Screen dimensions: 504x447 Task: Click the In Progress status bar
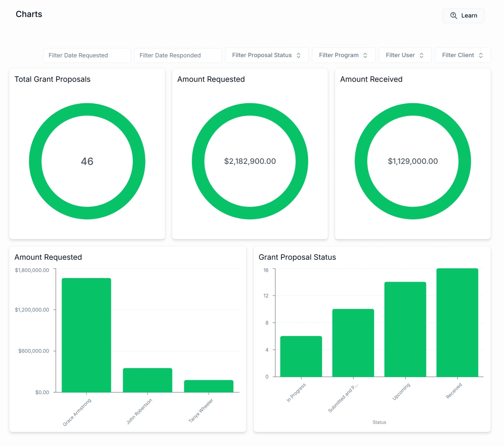[301, 356]
